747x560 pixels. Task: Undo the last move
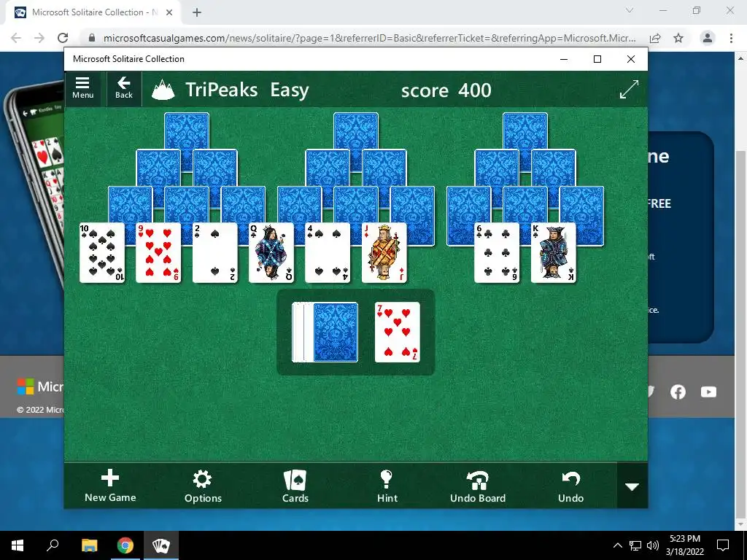[x=570, y=486]
